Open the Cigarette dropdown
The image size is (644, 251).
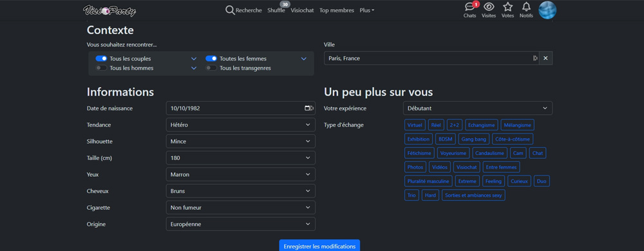click(241, 208)
